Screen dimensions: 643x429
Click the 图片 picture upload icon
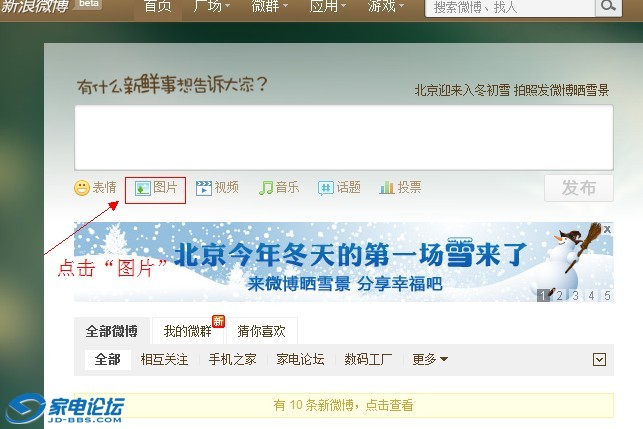143,188
